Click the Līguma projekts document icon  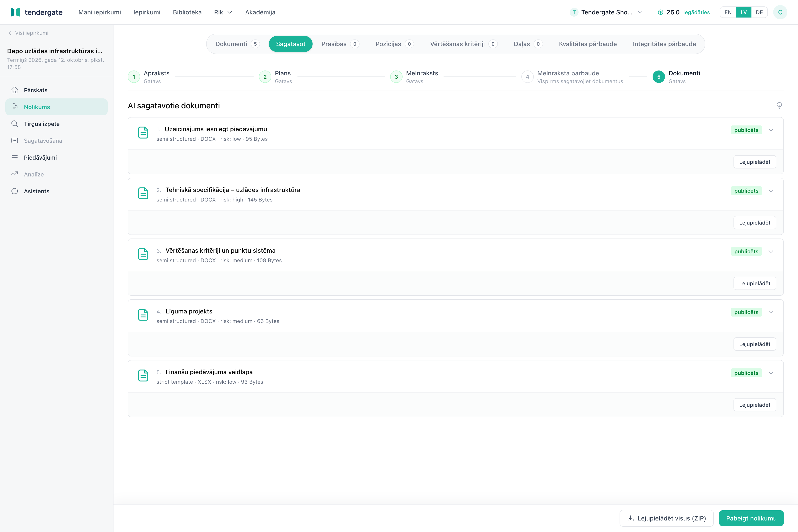[x=143, y=315]
